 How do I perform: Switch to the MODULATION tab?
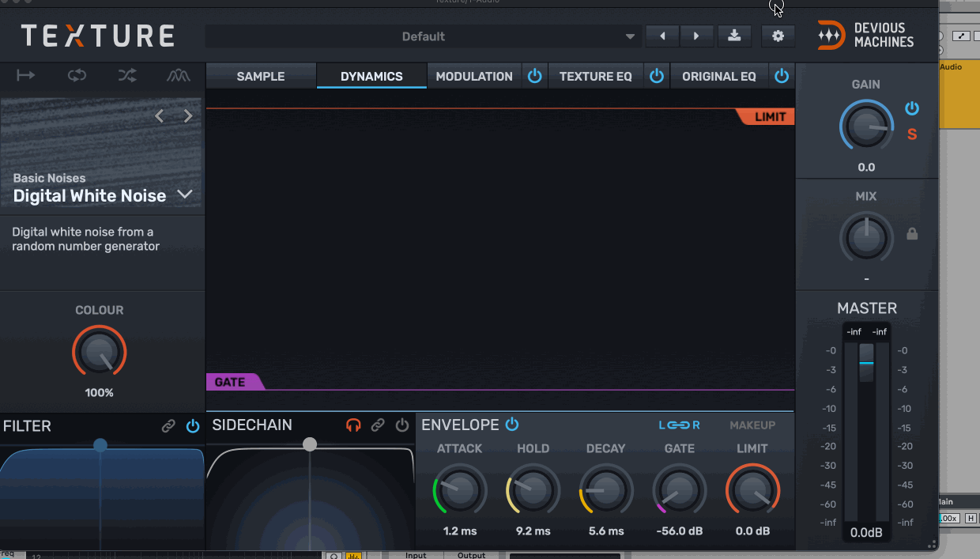click(474, 76)
